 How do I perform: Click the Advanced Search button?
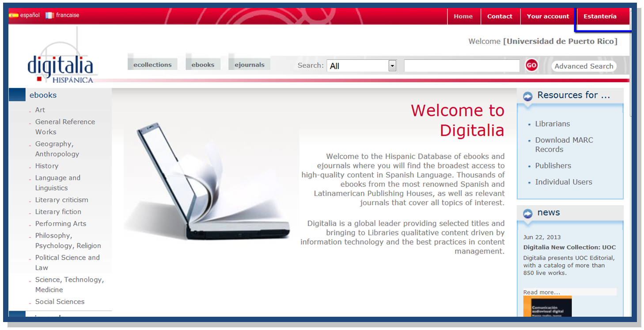pyautogui.click(x=583, y=66)
